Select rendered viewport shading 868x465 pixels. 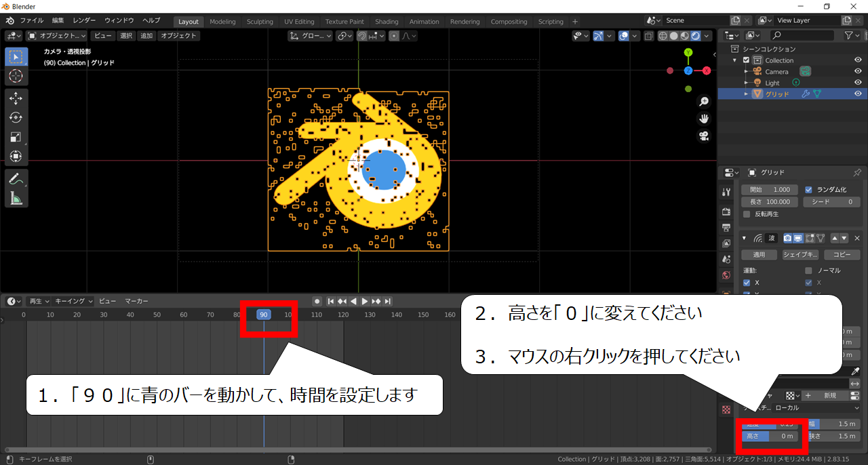click(696, 36)
